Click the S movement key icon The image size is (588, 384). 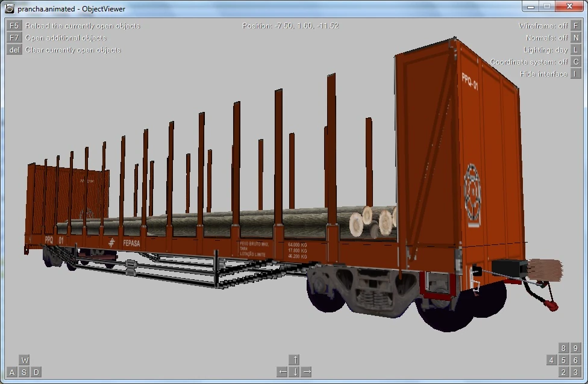coord(24,372)
